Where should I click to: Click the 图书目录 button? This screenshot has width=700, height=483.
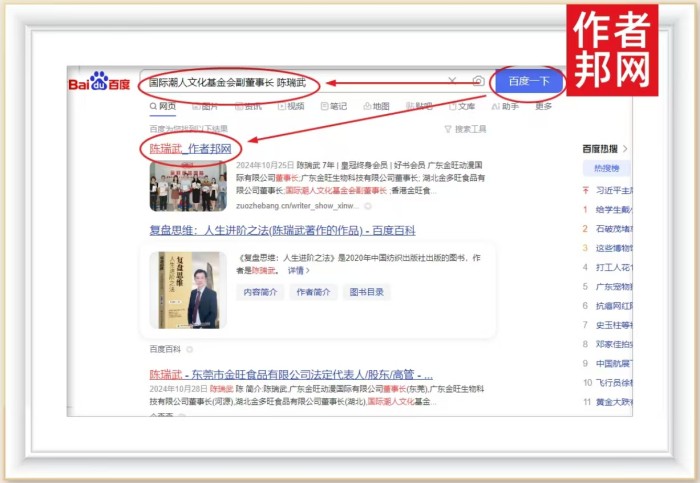pos(366,292)
